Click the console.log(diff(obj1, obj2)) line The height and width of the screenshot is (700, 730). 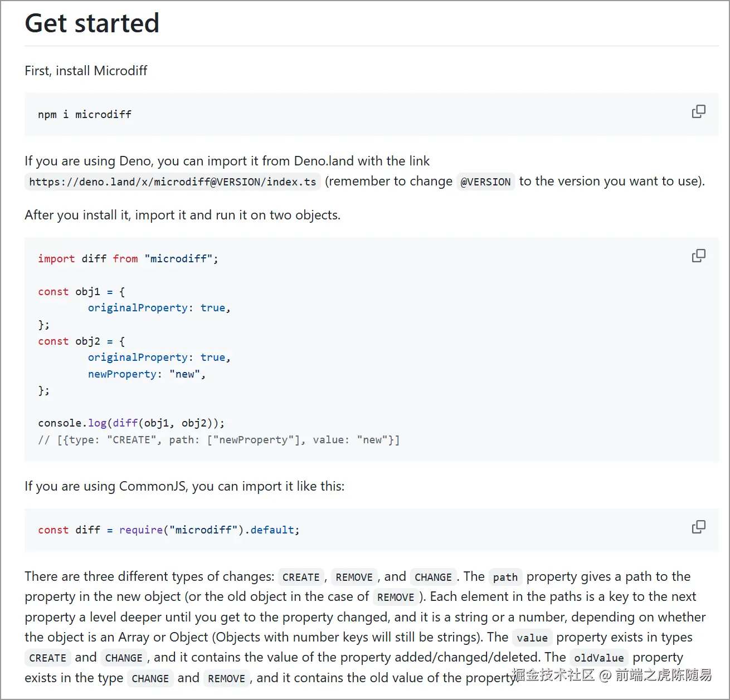pyautogui.click(x=131, y=423)
